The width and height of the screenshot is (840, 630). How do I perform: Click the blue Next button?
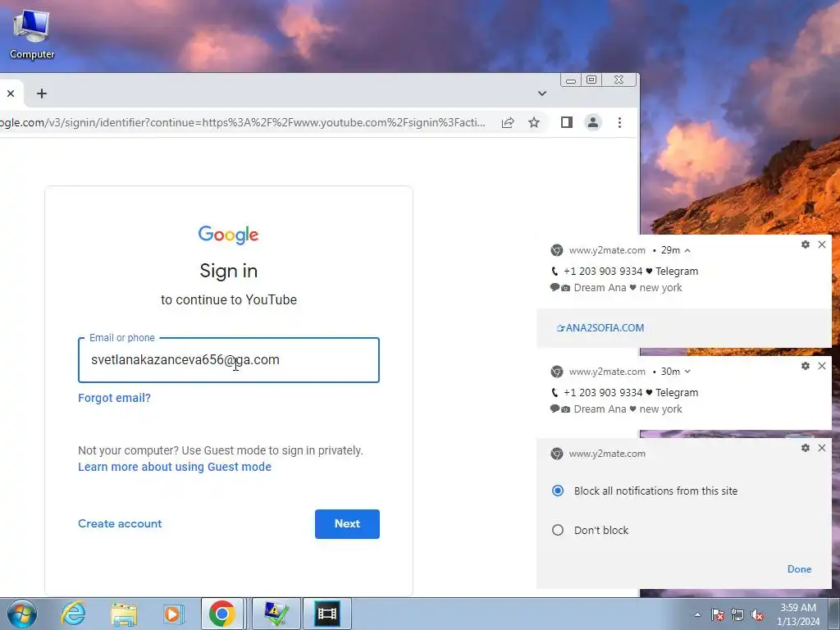(x=347, y=524)
